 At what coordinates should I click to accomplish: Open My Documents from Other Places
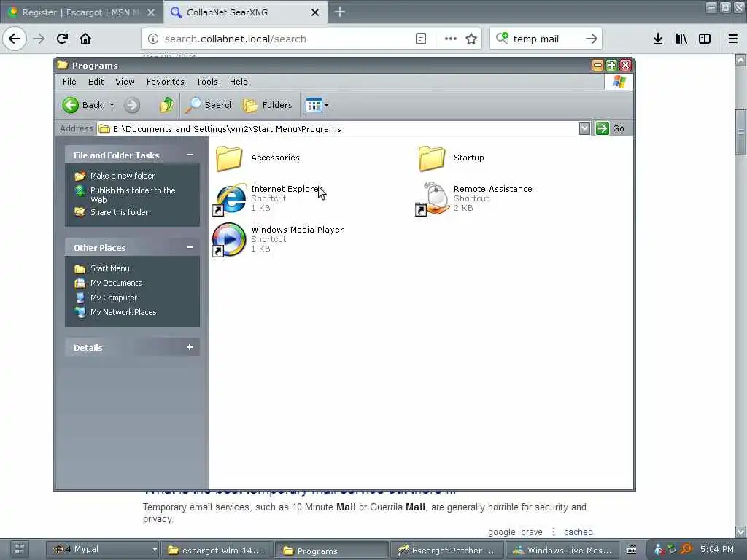[116, 284]
